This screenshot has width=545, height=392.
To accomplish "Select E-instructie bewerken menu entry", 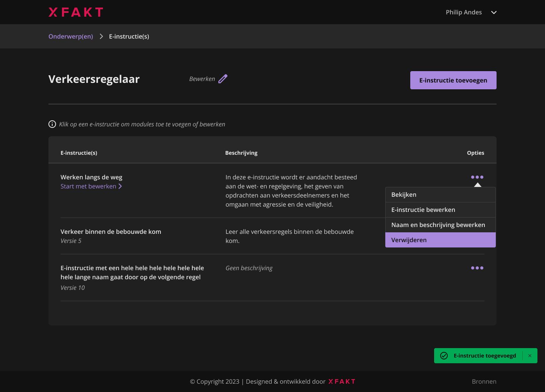I will pyautogui.click(x=441, y=210).
